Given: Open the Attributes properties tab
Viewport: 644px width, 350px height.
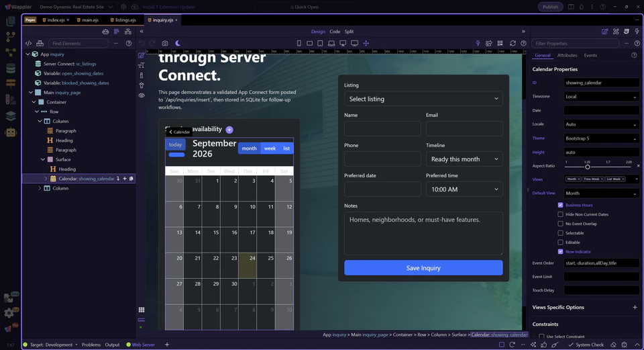Looking at the screenshot, I should pyautogui.click(x=567, y=55).
